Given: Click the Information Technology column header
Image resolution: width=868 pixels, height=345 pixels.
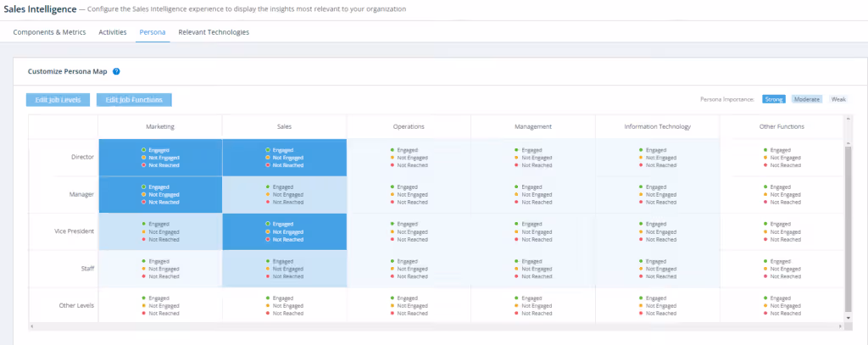Looking at the screenshot, I should click(657, 127).
